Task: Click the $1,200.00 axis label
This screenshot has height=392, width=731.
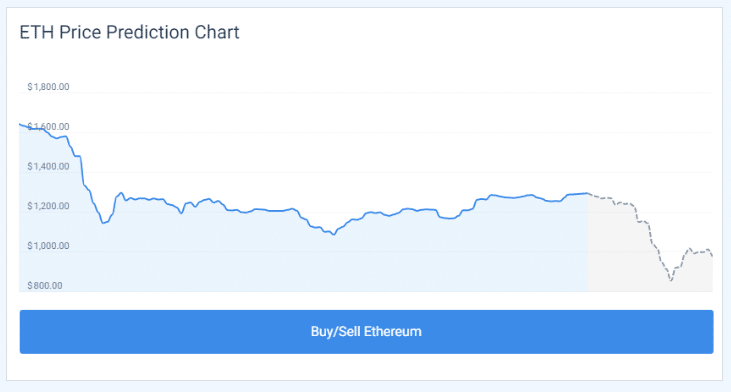Action: (x=48, y=206)
